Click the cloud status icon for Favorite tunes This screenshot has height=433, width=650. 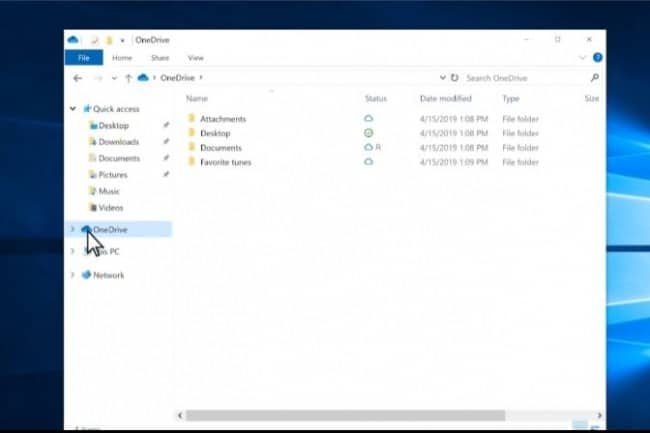point(368,161)
